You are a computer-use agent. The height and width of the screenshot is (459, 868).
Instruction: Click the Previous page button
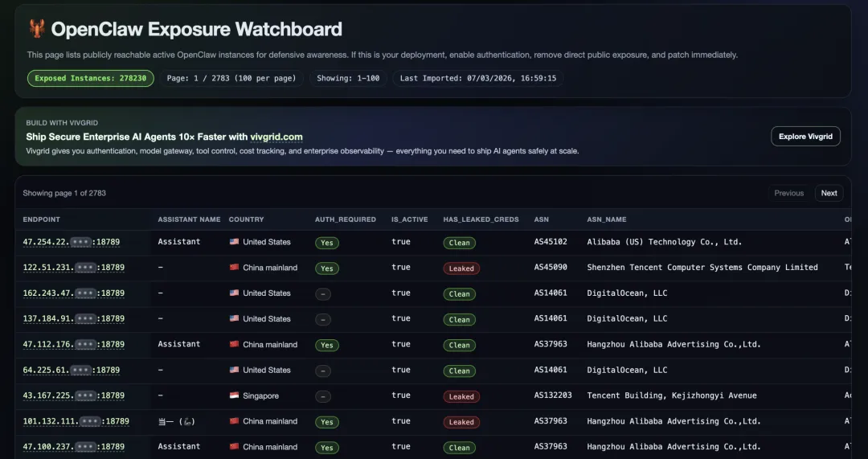789,193
